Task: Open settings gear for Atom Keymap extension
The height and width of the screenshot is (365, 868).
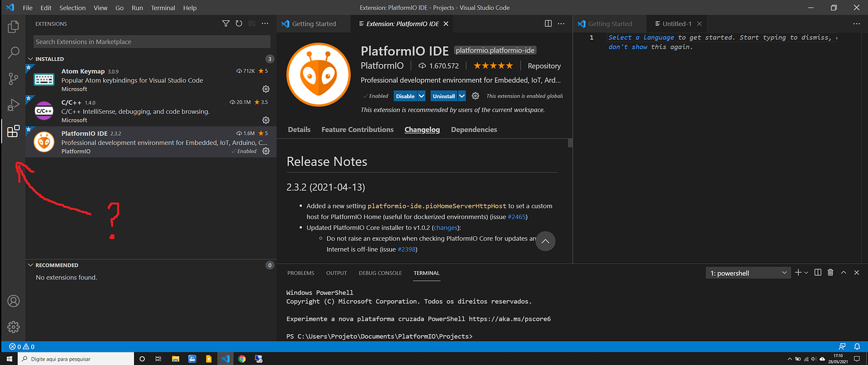Action: [265, 90]
